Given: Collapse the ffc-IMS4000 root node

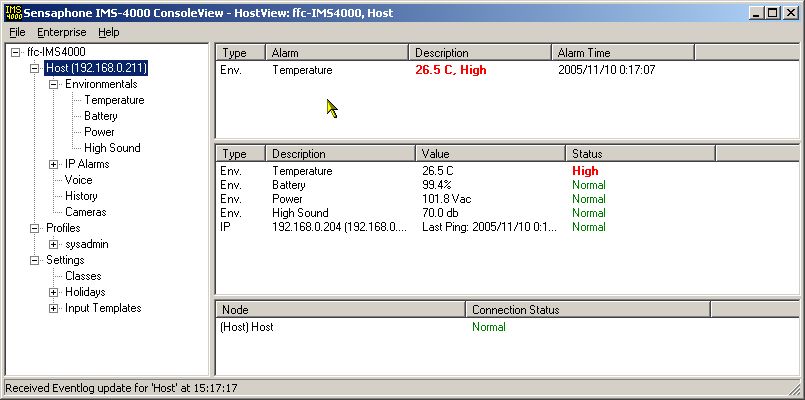Looking at the screenshot, I should point(15,52).
